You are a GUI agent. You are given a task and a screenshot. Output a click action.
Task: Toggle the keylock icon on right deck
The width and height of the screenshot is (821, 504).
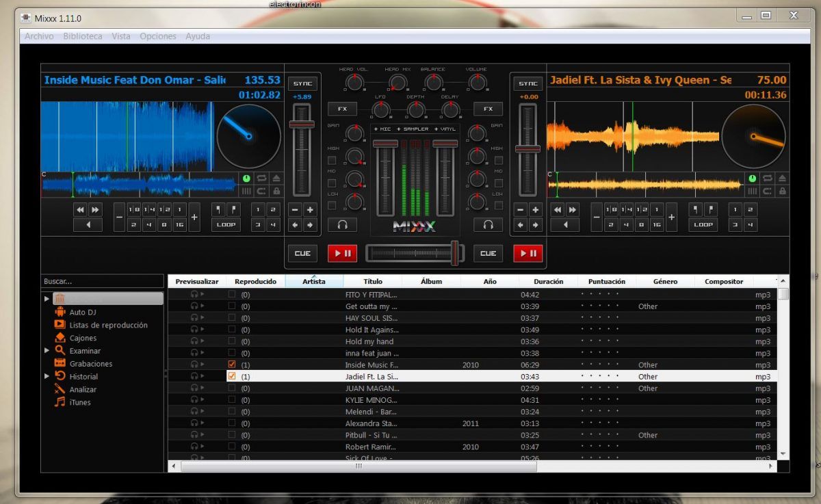tap(782, 191)
